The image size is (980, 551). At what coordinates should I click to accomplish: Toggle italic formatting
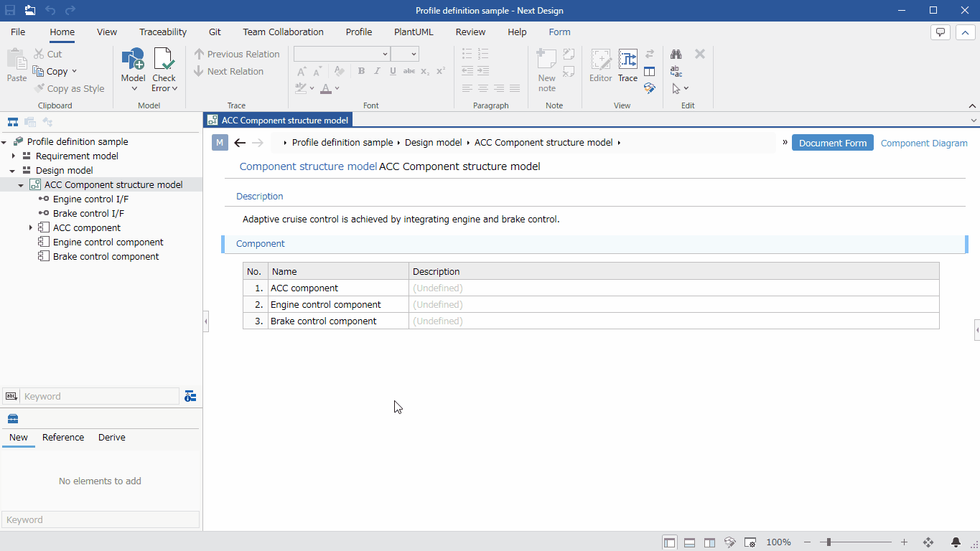click(377, 71)
